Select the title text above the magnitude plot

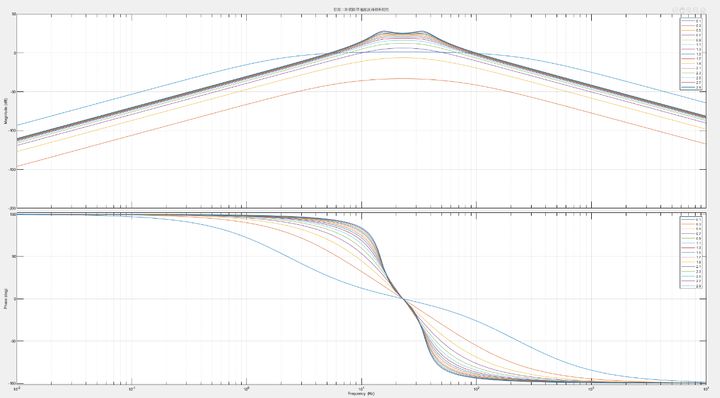[x=362, y=10]
